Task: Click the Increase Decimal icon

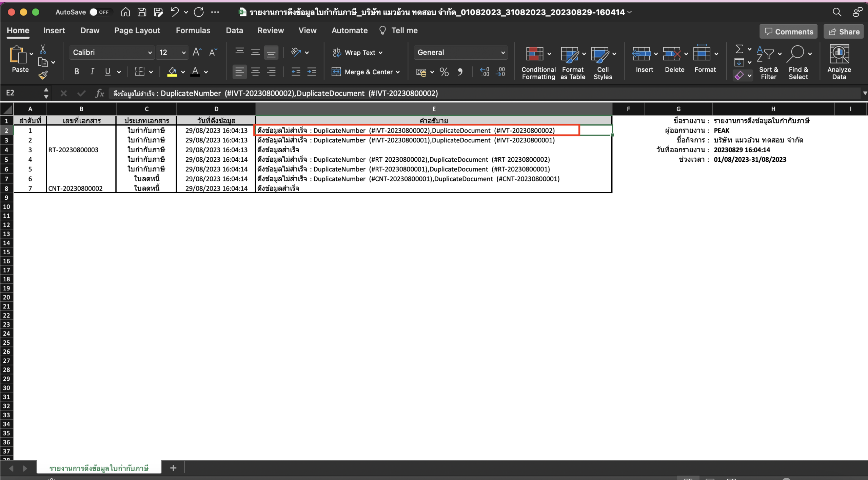Action: tap(485, 72)
